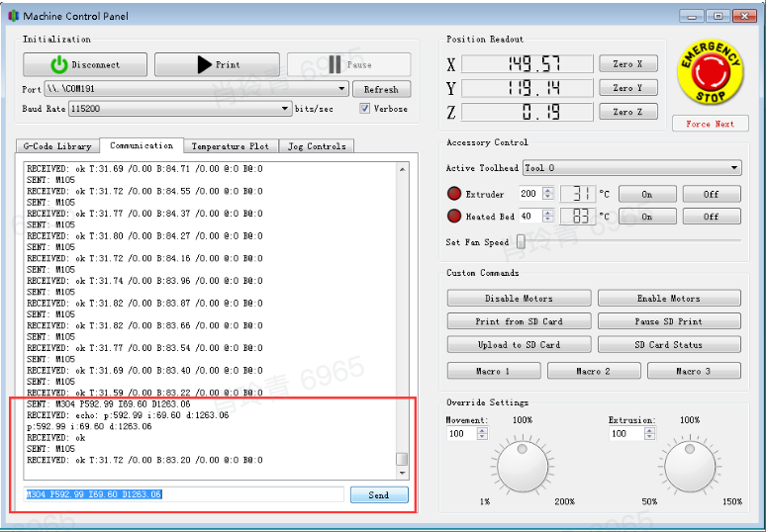This screenshot has height=532, width=766.
Task: Toggle the Verbose checkbox
Action: click(x=365, y=109)
